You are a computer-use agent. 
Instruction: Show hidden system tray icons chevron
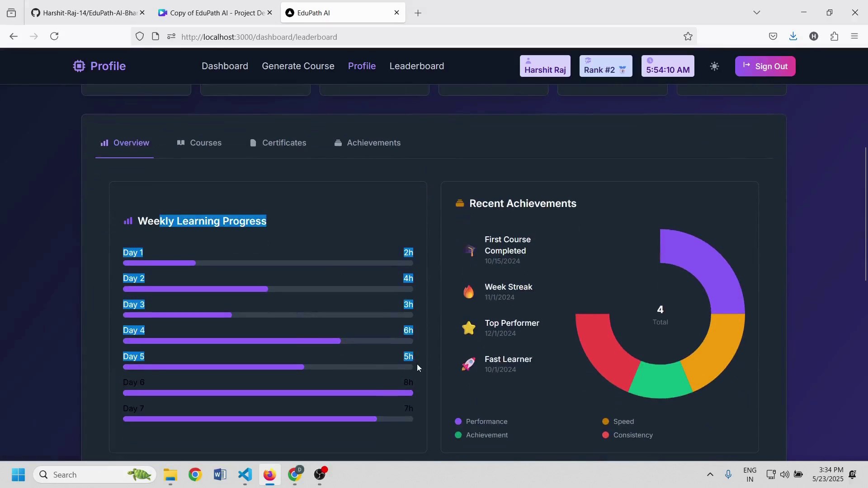pos(710,474)
